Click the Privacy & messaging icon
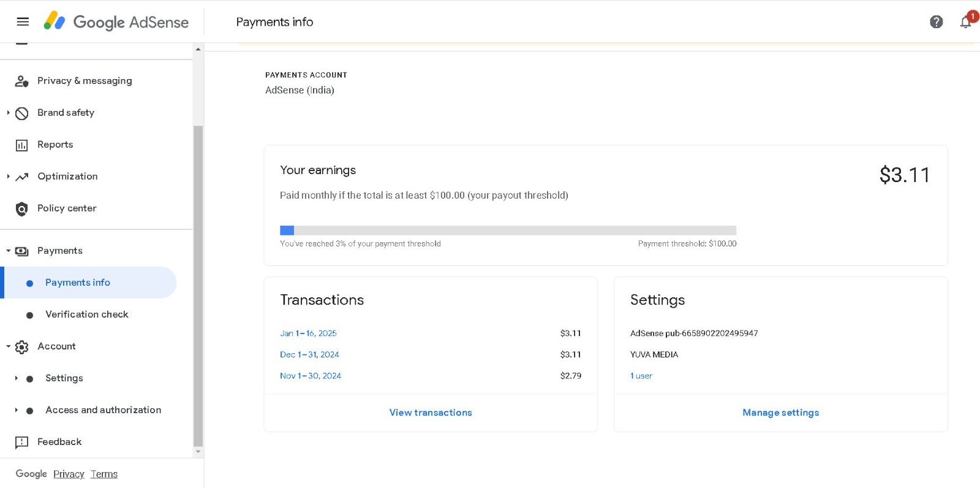Image resolution: width=980 pixels, height=488 pixels. [x=21, y=81]
